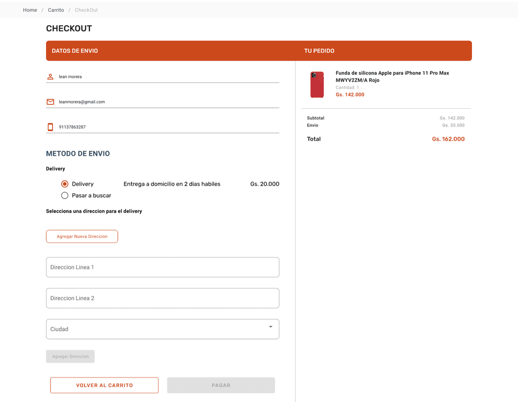Click the TU PEDIDO header

[319, 51]
